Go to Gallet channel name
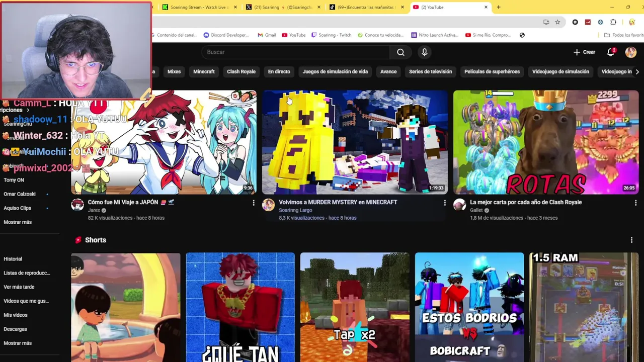Viewport: 644px width, 362px height. click(476, 210)
